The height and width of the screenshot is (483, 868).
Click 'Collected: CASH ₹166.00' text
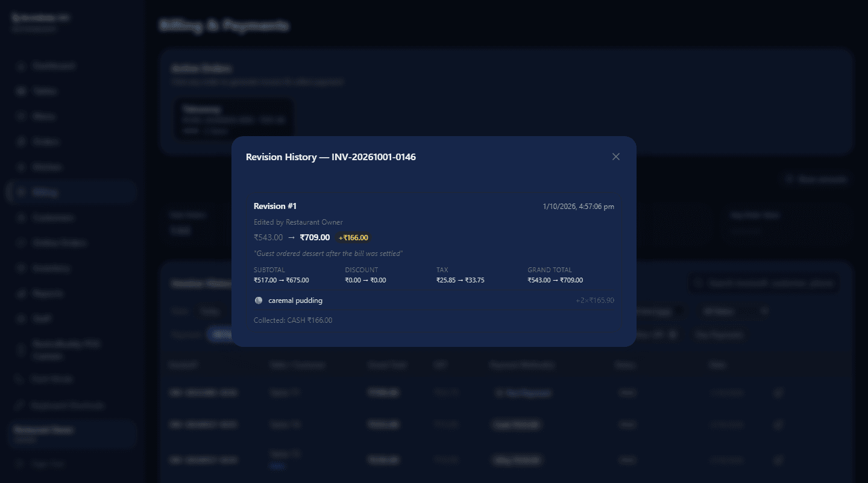point(293,320)
